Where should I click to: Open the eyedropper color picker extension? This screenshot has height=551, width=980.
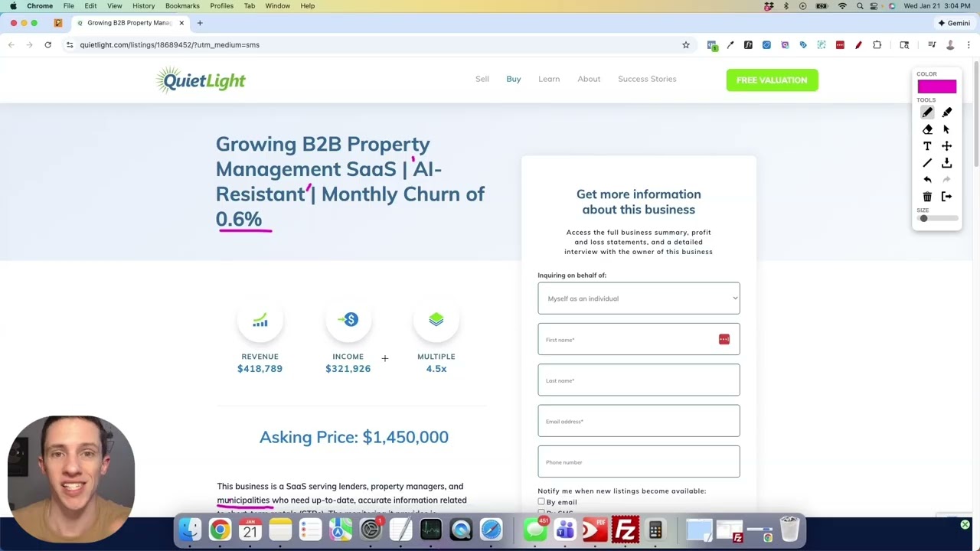(730, 45)
